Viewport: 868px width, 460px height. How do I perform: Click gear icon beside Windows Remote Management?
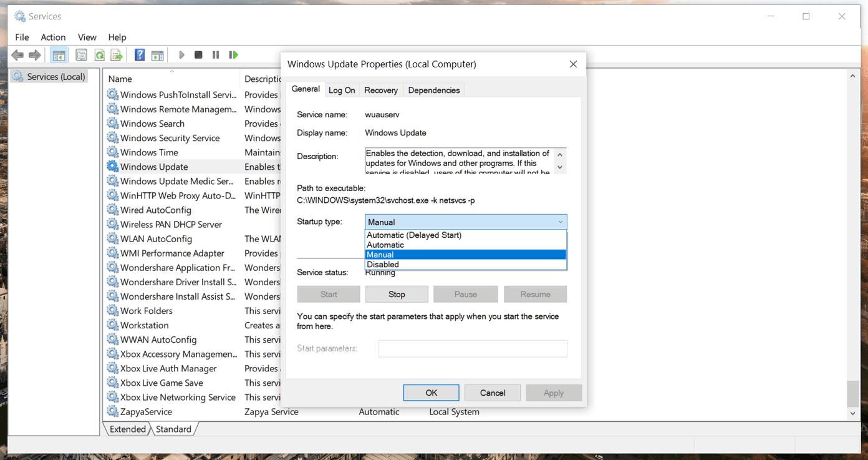click(x=112, y=109)
